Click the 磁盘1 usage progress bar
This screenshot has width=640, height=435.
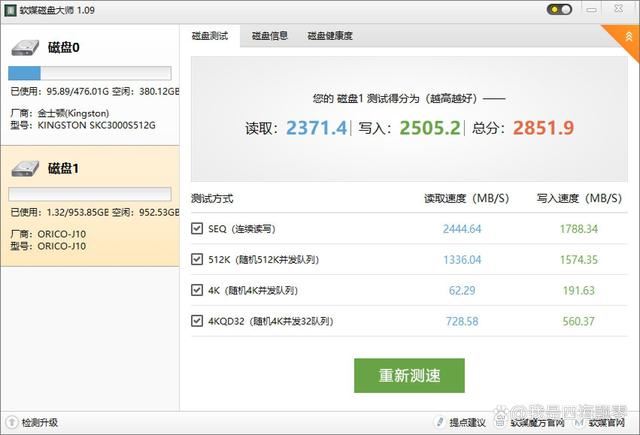[90, 194]
